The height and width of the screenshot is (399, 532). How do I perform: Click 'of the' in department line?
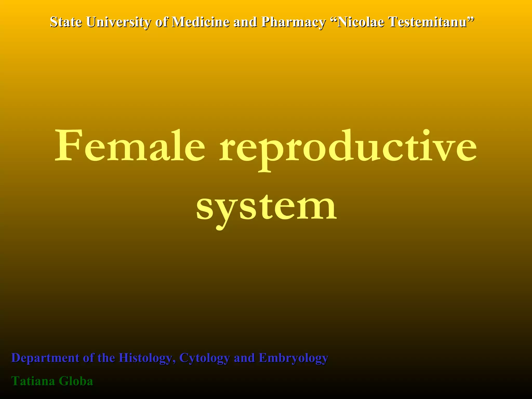pos(99,358)
